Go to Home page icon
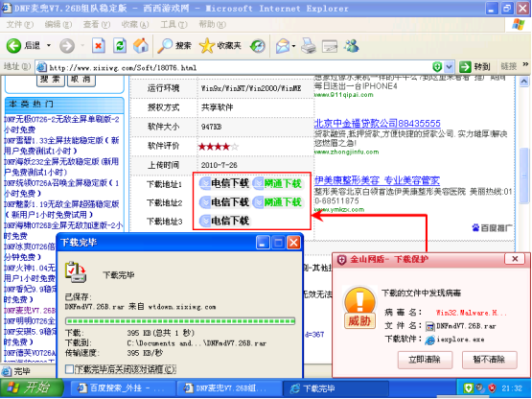This screenshot has height=399, width=532. click(x=141, y=45)
